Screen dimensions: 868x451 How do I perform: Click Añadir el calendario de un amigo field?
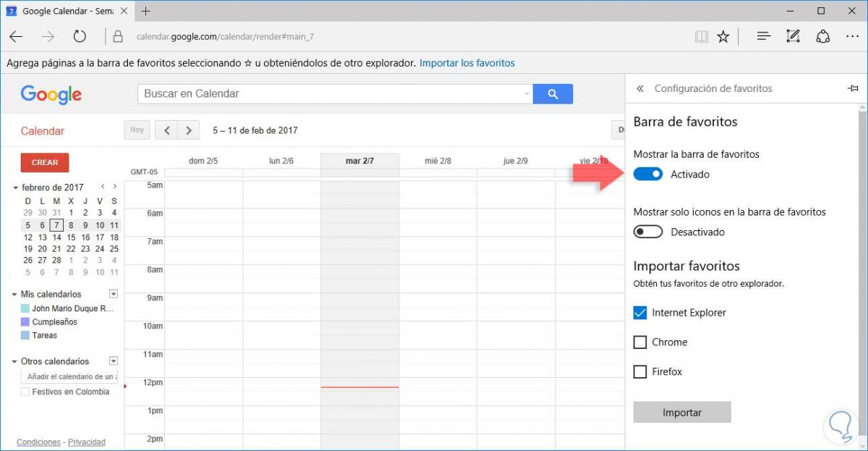[x=69, y=376]
